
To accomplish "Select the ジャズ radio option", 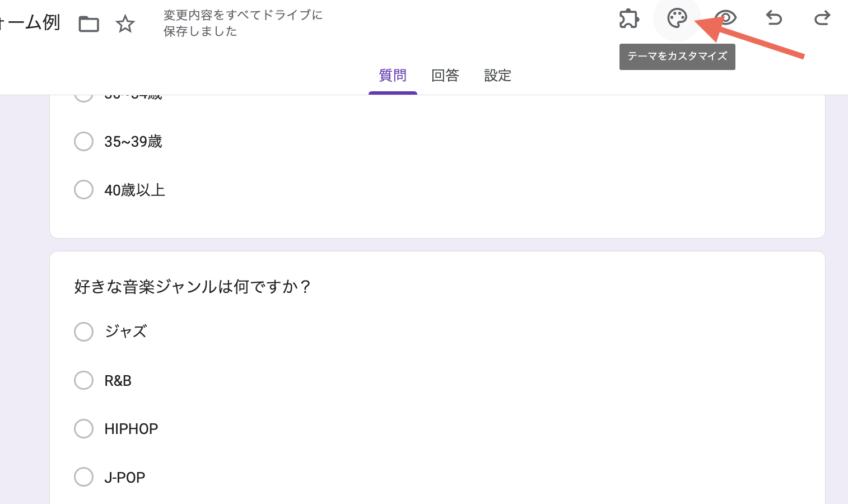I will coord(83,332).
